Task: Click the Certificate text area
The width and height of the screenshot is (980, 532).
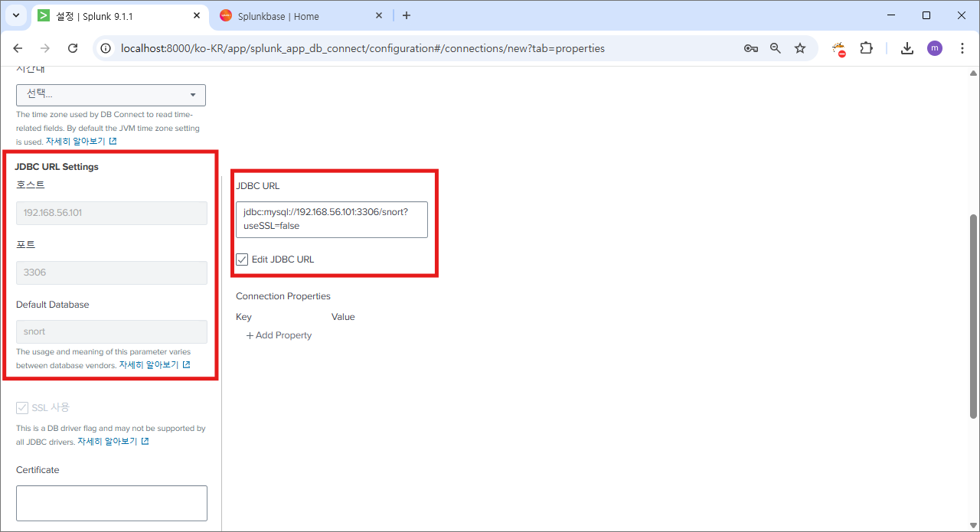Action: 112,503
